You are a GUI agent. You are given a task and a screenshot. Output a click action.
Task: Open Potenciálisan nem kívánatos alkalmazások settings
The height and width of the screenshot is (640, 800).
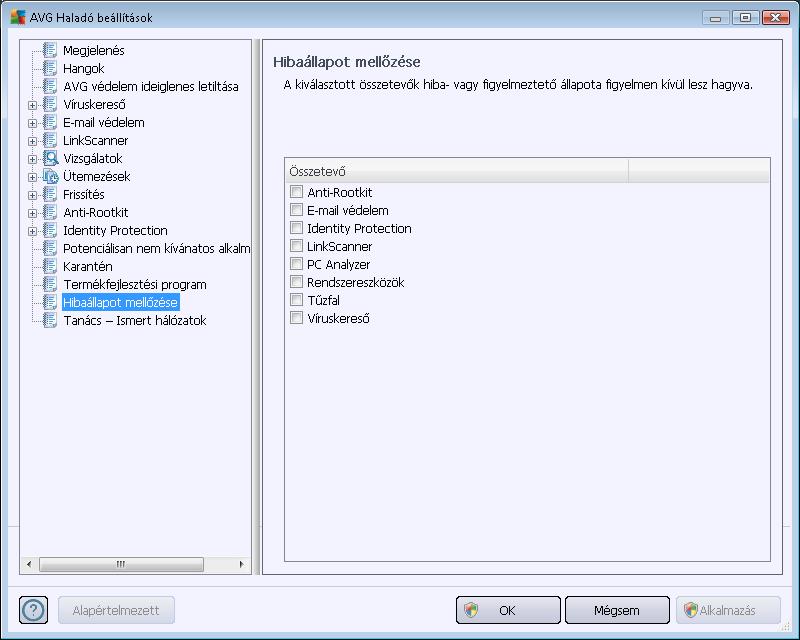click(x=156, y=249)
